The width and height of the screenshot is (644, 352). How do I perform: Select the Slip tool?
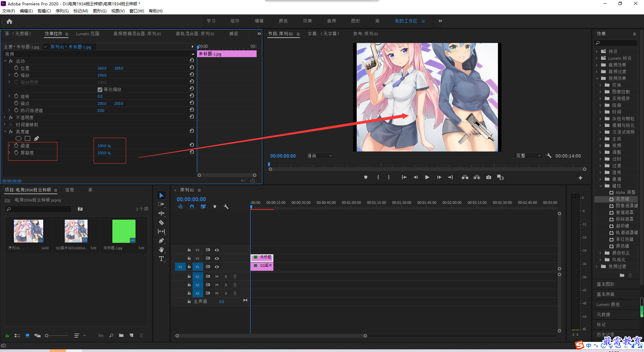161,231
